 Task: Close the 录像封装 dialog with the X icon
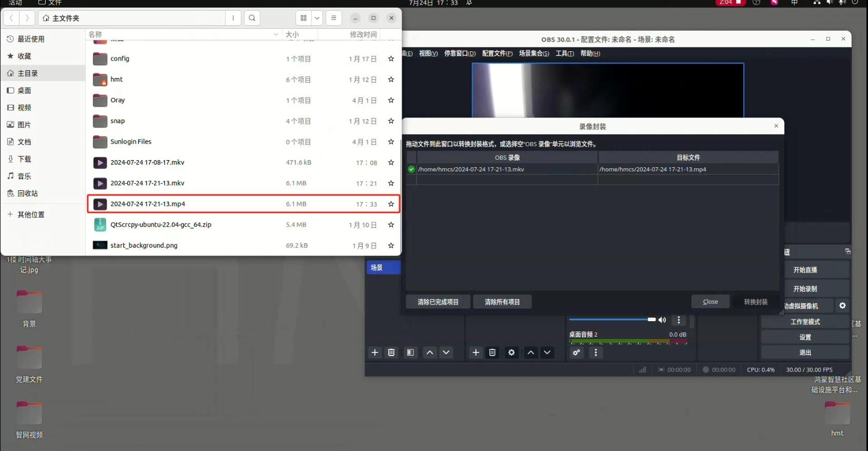pyautogui.click(x=776, y=126)
